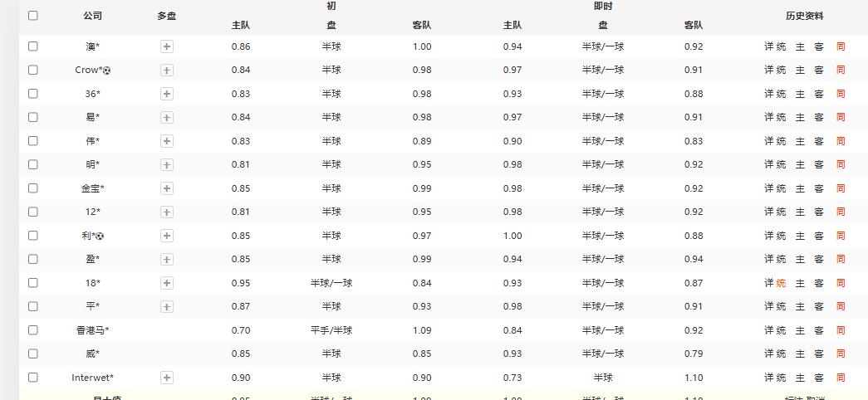Expand the plus button in Interwet* row

tap(166, 378)
